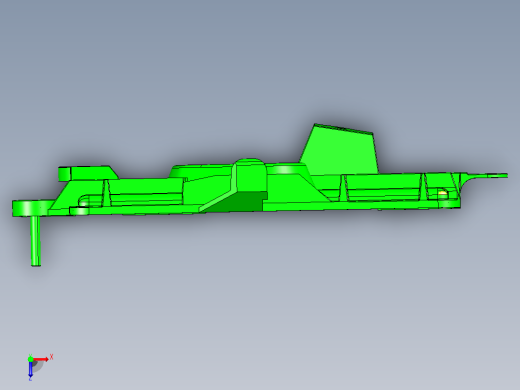The height and width of the screenshot is (390, 520).
Task: Select the thin flat tongue at the model's right end
Action: tap(487, 176)
